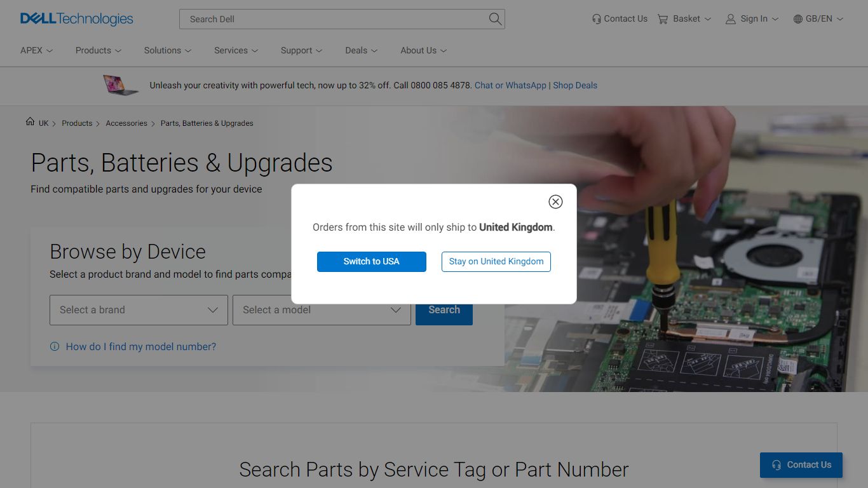This screenshot has height=488, width=868.
Task: Open the Chat or WhatsApp link
Action: 510,85
